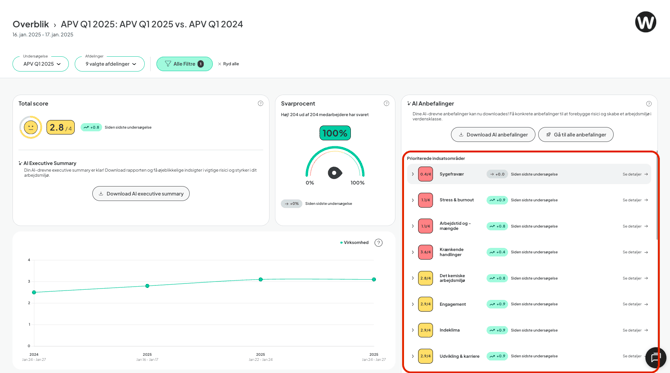Viewport: 670px width, 373px height.
Task: Click the Indeklima row label
Action: click(450, 330)
